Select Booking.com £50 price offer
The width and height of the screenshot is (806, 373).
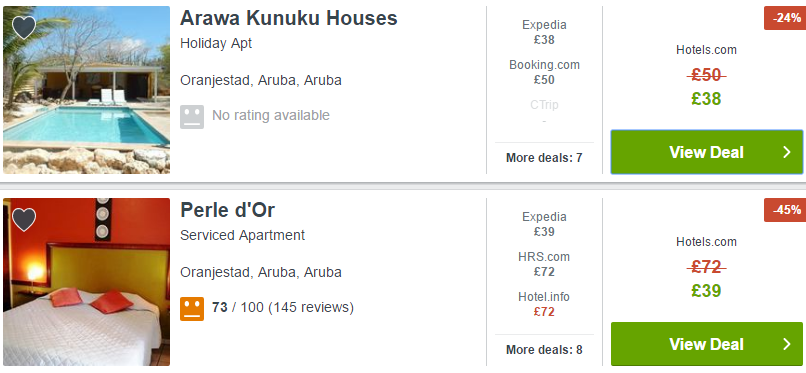pyautogui.click(x=544, y=72)
